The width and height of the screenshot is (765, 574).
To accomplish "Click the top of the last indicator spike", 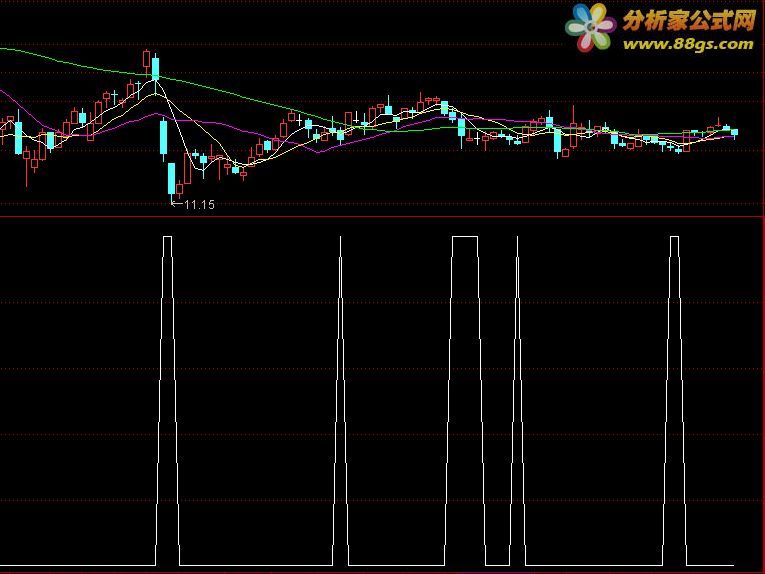I will [x=674, y=237].
